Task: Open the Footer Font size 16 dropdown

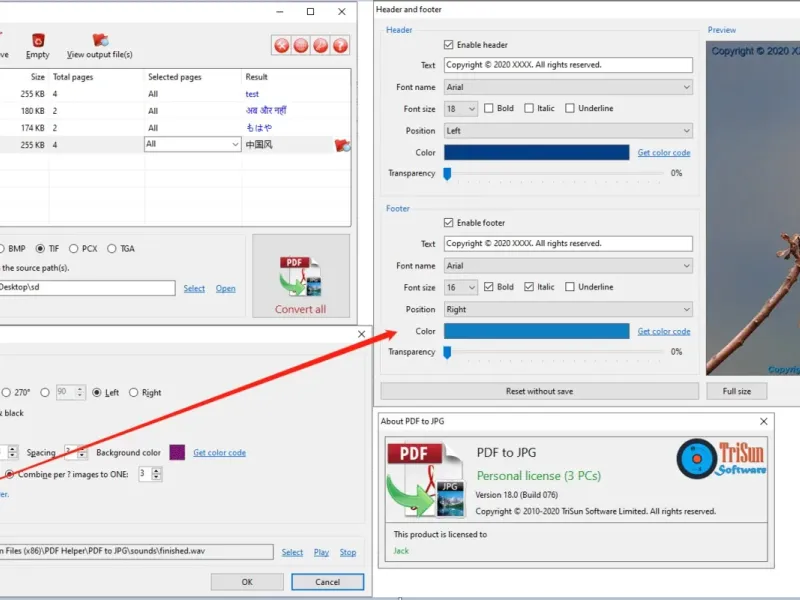Action: click(x=461, y=287)
